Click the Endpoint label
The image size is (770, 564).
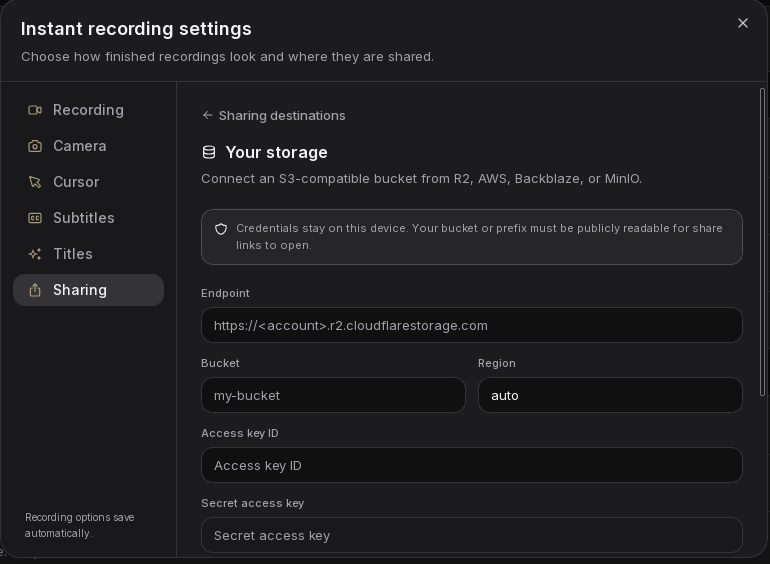(x=225, y=293)
